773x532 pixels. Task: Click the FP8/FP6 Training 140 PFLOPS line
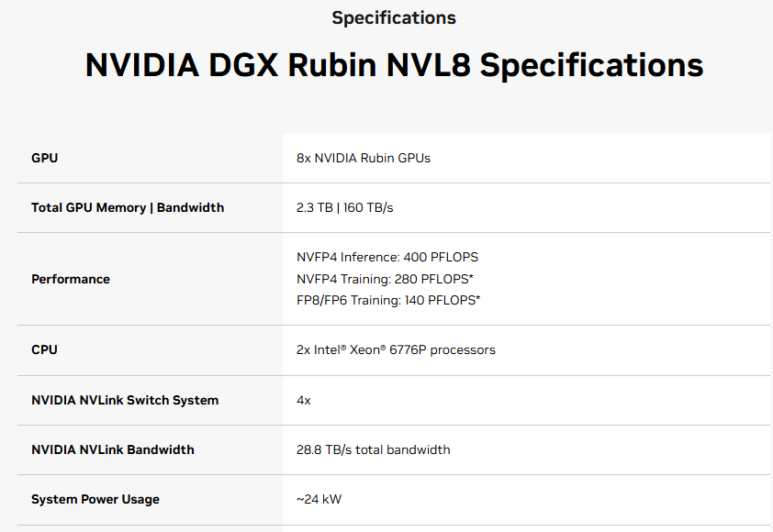[x=388, y=300]
